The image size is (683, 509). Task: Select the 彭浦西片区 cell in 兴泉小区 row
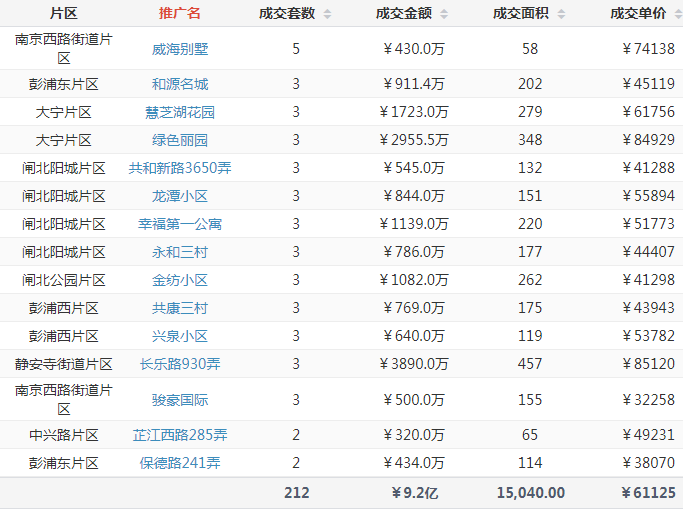coord(64,336)
